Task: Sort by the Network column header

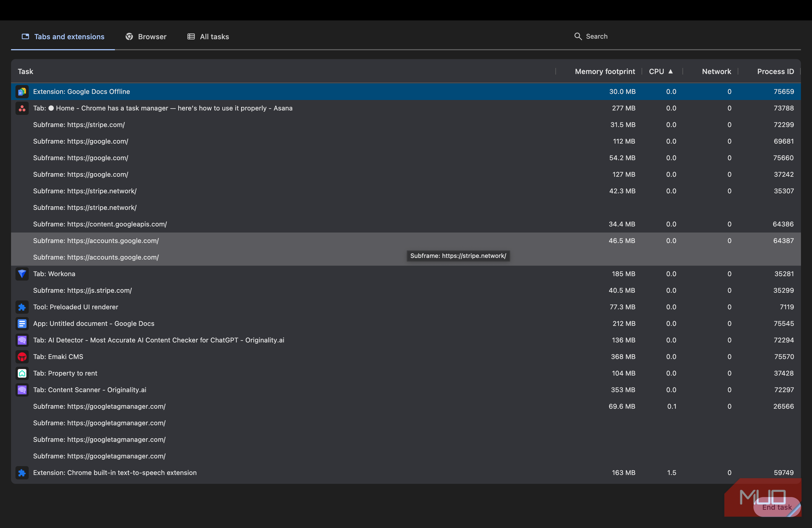Action: click(716, 72)
